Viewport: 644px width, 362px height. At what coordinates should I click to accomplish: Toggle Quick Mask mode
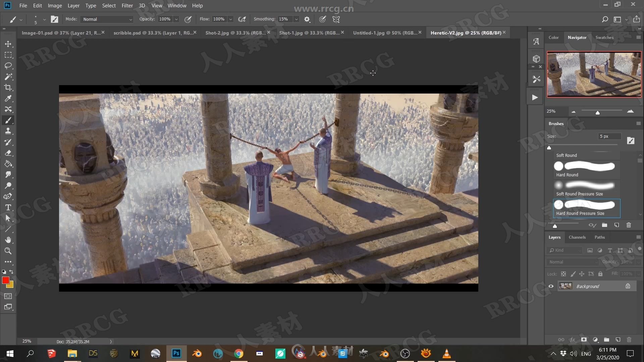8,296
